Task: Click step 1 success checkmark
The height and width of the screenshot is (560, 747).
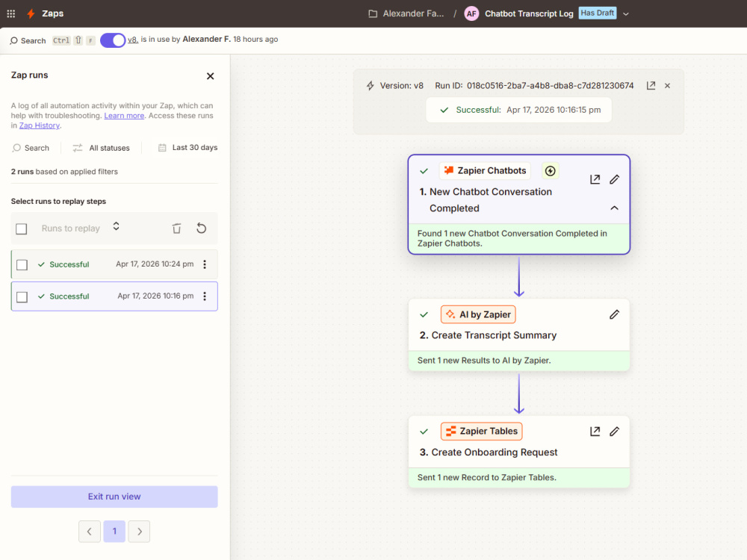Action: (x=424, y=171)
